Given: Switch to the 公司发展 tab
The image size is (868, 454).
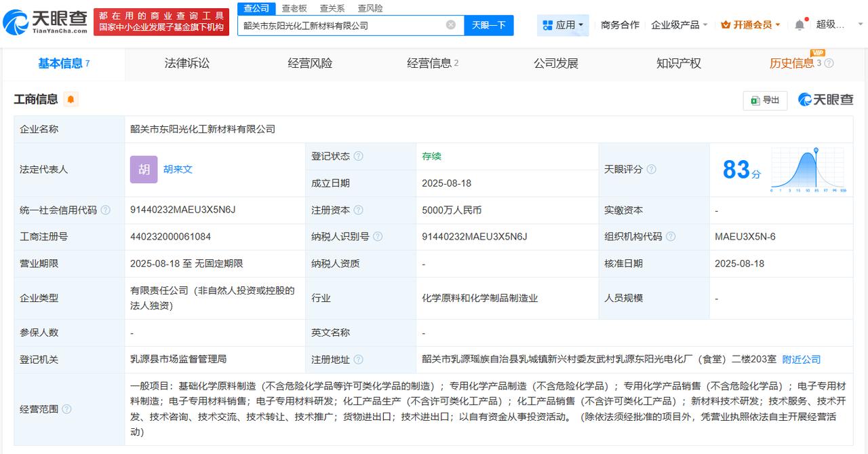Looking at the screenshot, I should [556, 63].
